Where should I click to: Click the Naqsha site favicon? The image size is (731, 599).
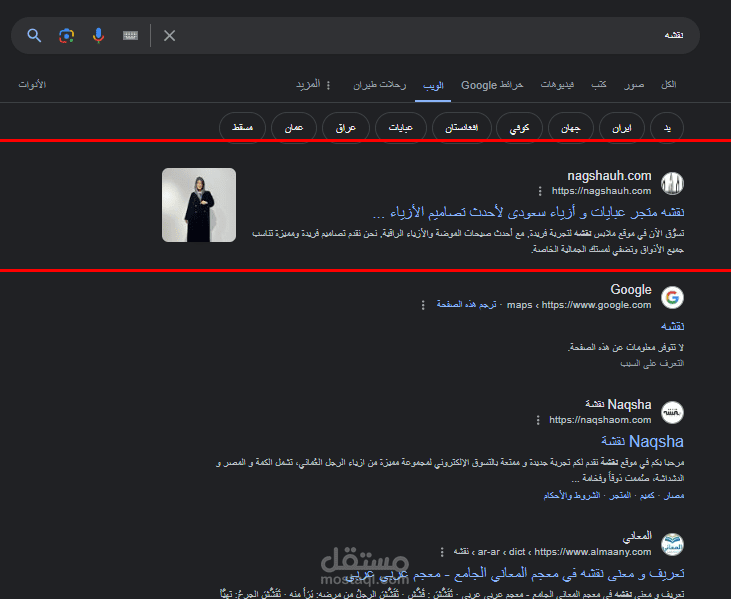click(x=672, y=412)
